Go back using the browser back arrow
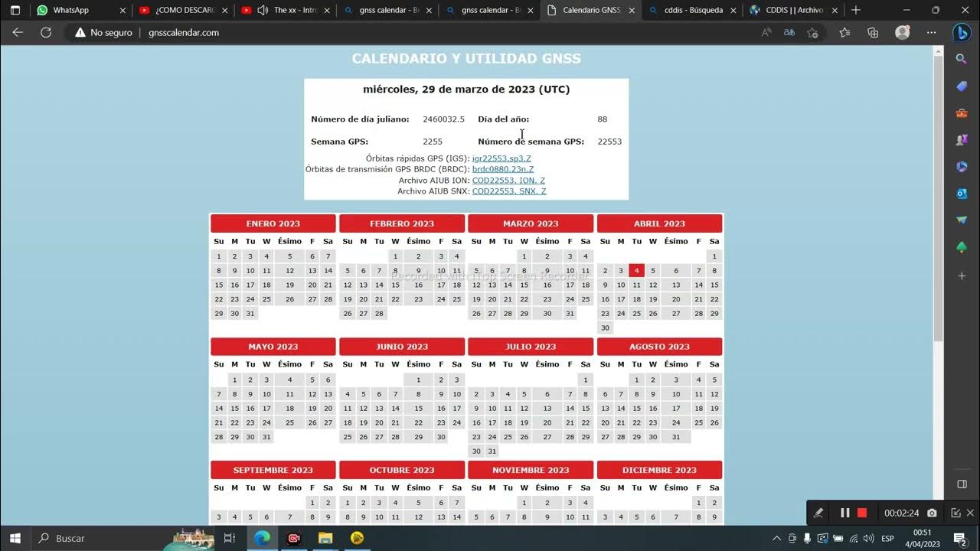Image resolution: width=980 pixels, height=551 pixels. pos(18,33)
